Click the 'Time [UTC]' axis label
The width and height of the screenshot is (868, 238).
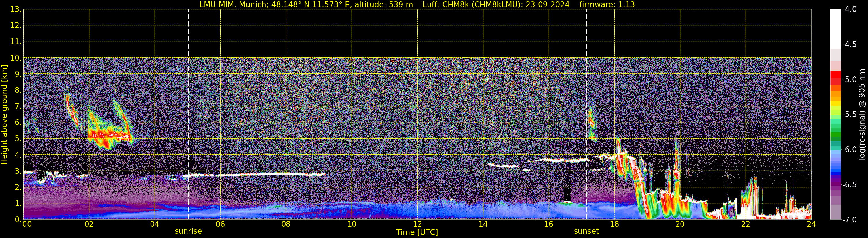point(417,232)
